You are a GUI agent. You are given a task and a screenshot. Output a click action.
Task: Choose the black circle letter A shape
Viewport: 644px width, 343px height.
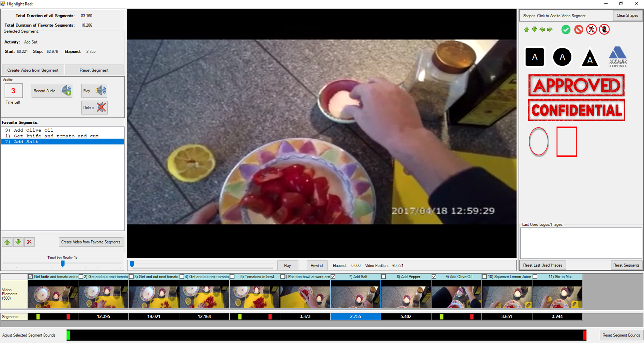(562, 57)
